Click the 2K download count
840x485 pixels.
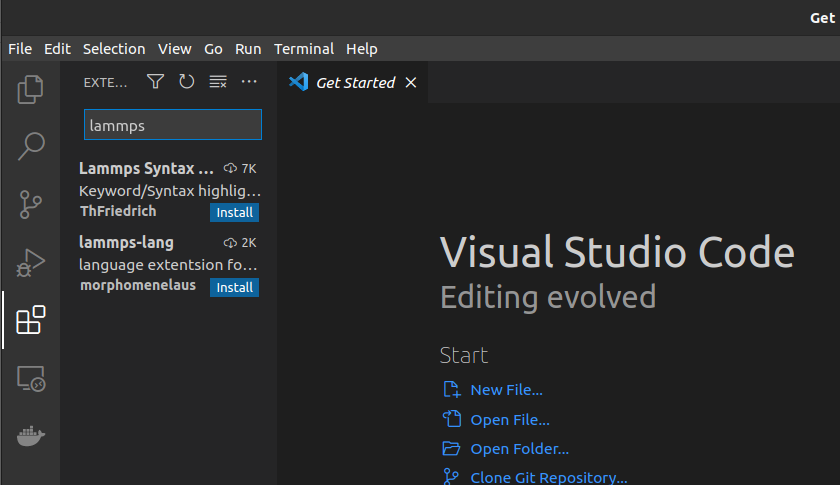point(241,243)
